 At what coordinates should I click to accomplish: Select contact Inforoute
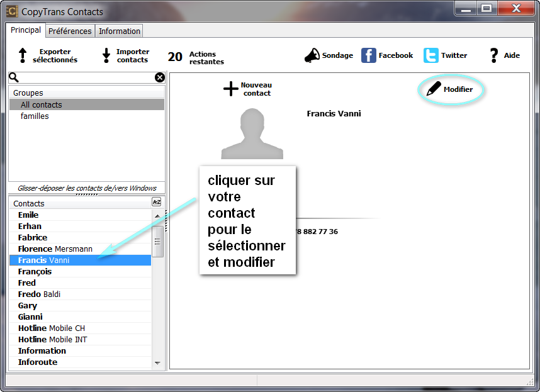pos(80,362)
